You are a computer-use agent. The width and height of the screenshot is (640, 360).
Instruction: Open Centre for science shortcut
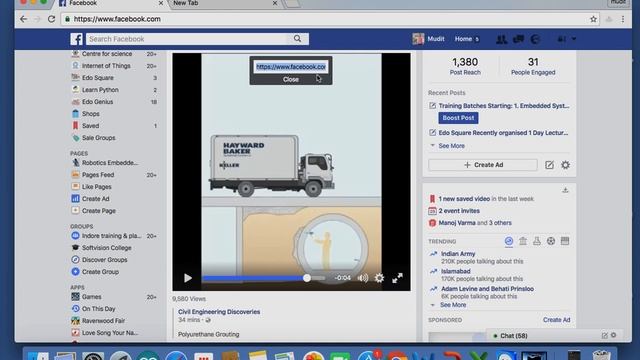(x=107, y=54)
